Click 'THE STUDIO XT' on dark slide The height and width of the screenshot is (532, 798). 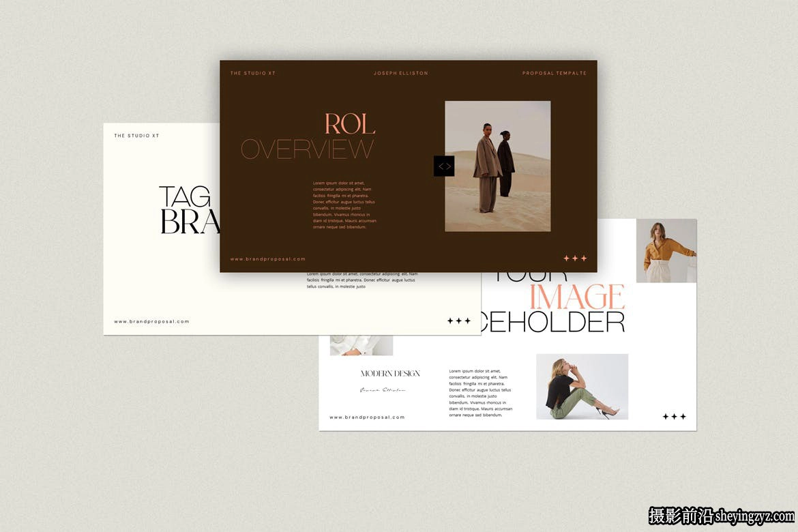tap(253, 73)
